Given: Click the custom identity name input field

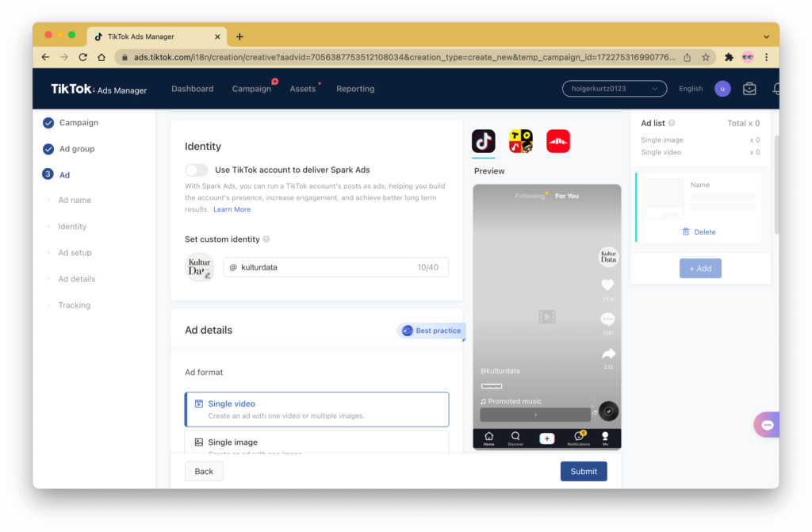Looking at the screenshot, I should point(336,267).
